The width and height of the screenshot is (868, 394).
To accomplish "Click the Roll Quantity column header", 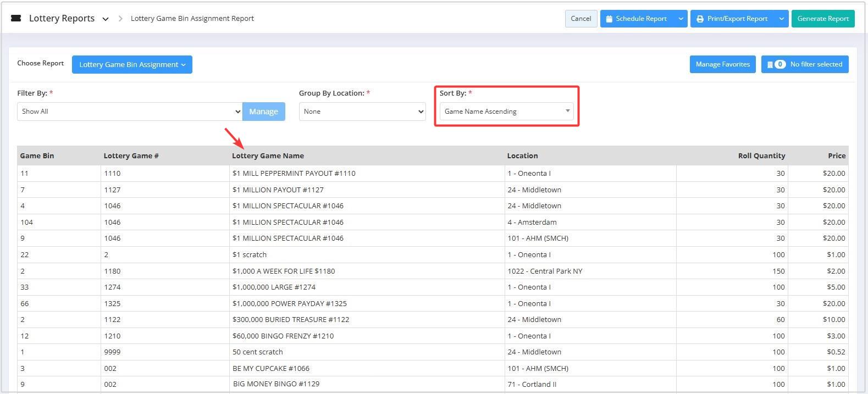I will click(761, 156).
